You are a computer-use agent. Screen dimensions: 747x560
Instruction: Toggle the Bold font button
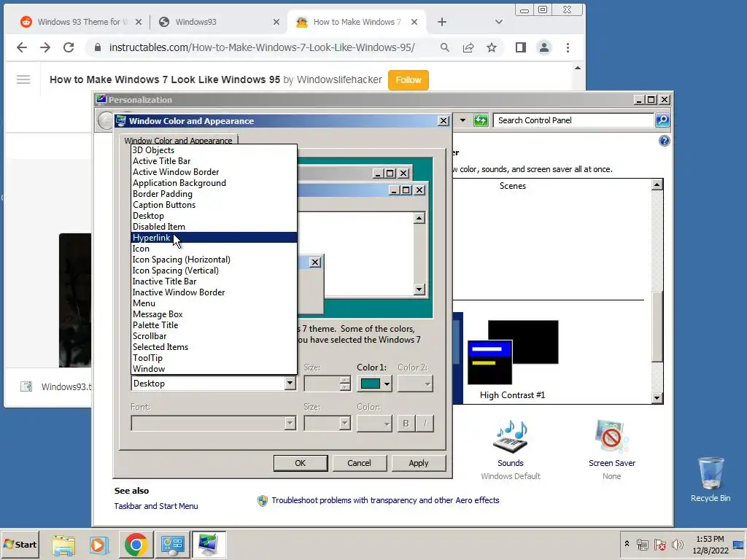406,424
